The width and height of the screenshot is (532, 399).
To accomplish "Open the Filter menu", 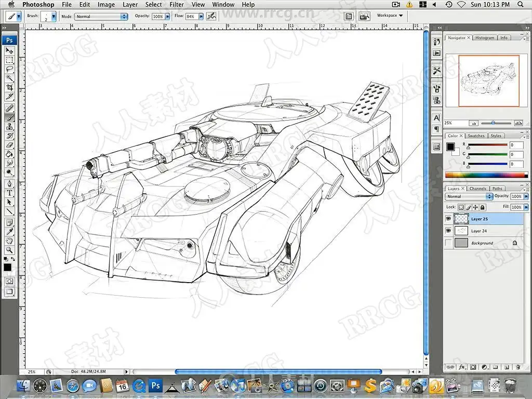I will click(177, 5).
